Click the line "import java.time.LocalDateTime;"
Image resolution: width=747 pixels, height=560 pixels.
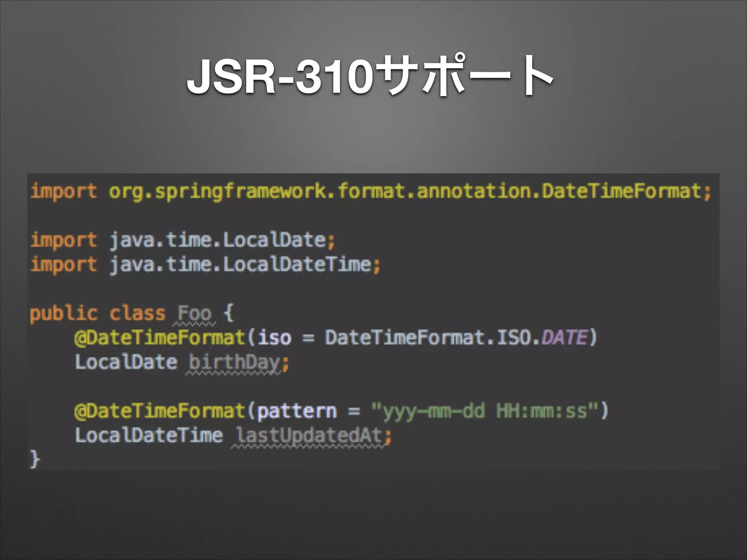[206, 265]
